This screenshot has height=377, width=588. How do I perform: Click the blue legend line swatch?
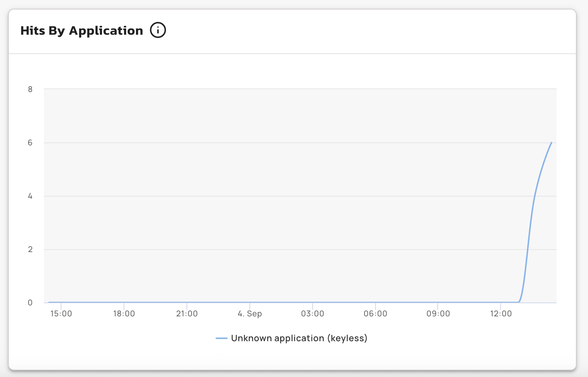coord(222,339)
